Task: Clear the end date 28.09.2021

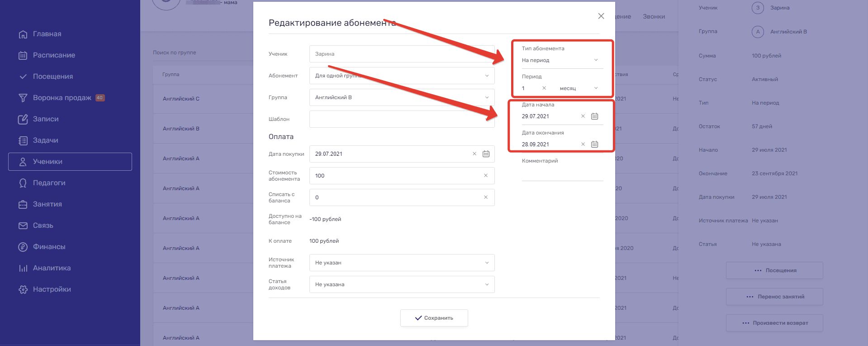Action: pyautogui.click(x=583, y=144)
